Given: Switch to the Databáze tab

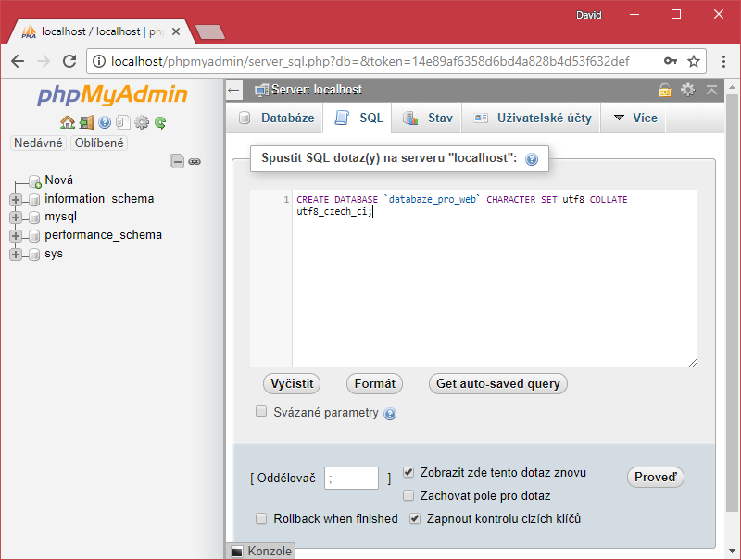Looking at the screenshot, I should (277, 118).
